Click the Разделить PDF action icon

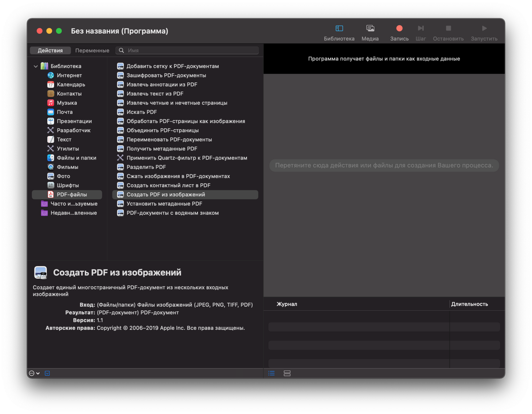click(x=121, y=167)
